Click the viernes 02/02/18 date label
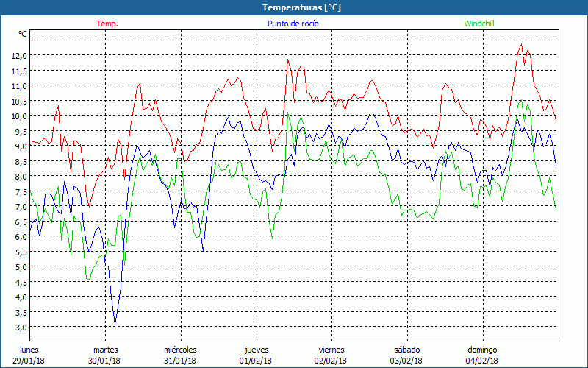 pyautogui.click(x=331, y=355)
